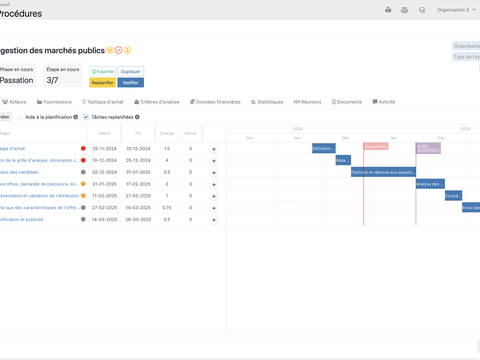Open the 'caractéristiques de l'offre' step link
480x360 pixels.
coord(39,208)
